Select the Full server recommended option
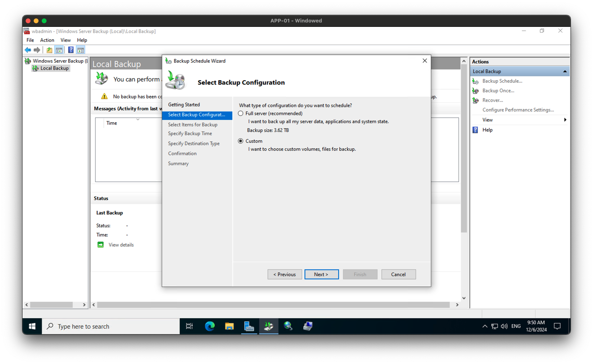 point(240,113)
